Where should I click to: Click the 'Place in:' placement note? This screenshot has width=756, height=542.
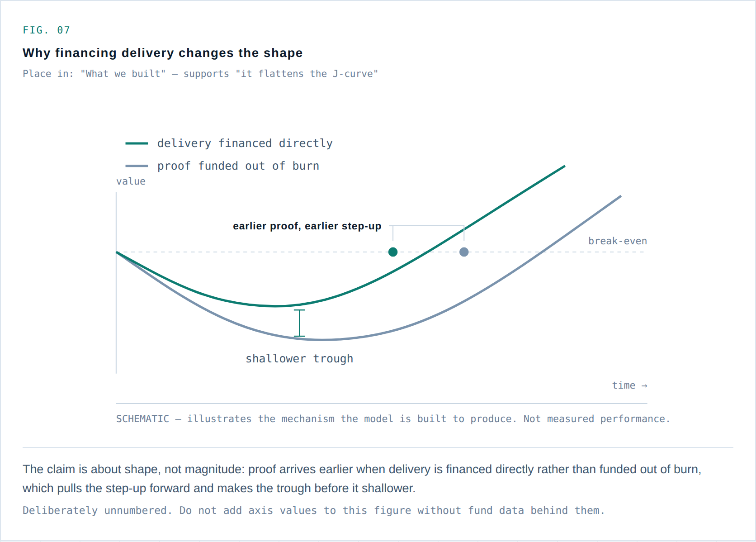tap(200, 74)
